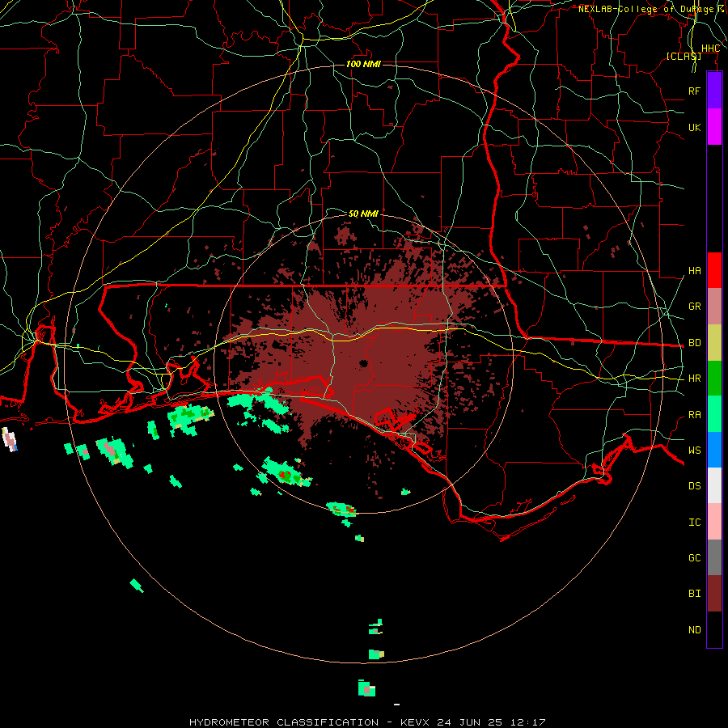Click the NEXLAB-College of DuPage text

(x=646, y=9)
